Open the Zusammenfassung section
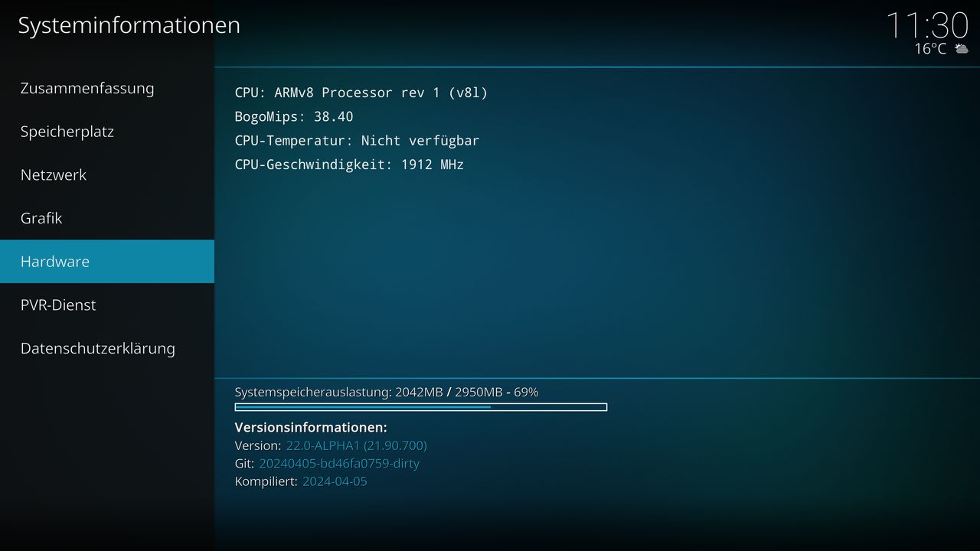Image resolution: width=980 pixels, height=551 pixels. (107, 88)
